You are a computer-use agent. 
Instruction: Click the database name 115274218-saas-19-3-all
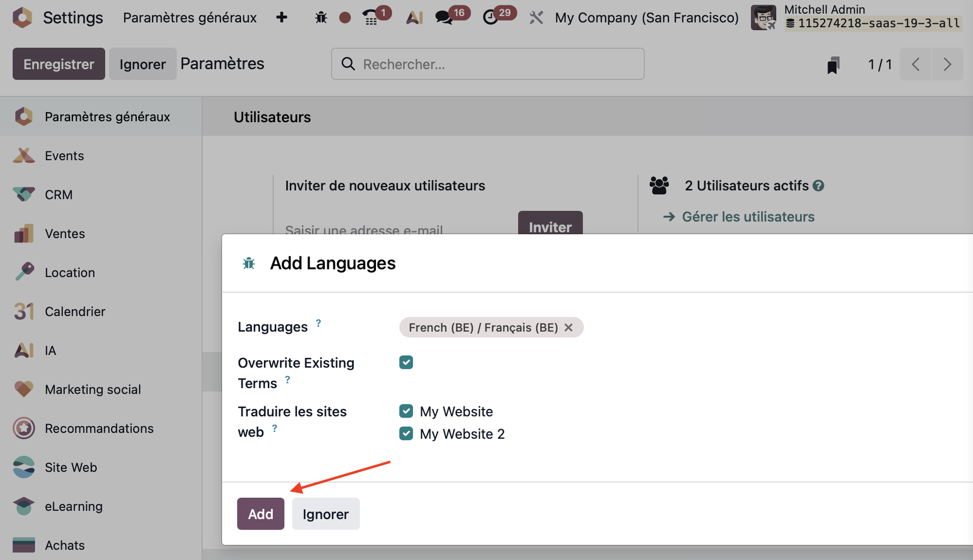(878, 23)
